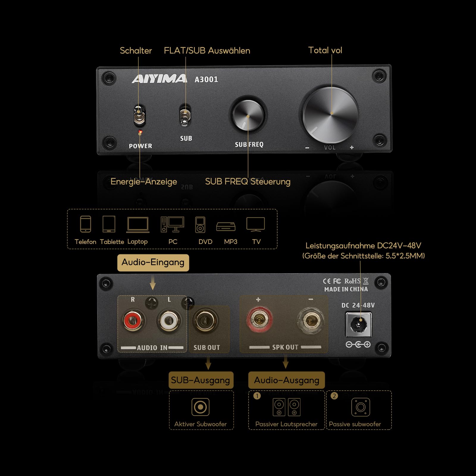Click the DVD player icon
Screen dimensions: 476x476
[200, 225]
